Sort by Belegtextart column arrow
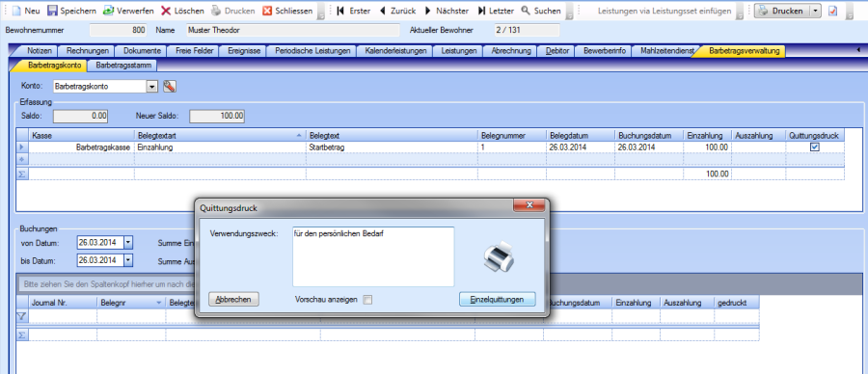The image size is (868, 374). (x=299, y=135)
